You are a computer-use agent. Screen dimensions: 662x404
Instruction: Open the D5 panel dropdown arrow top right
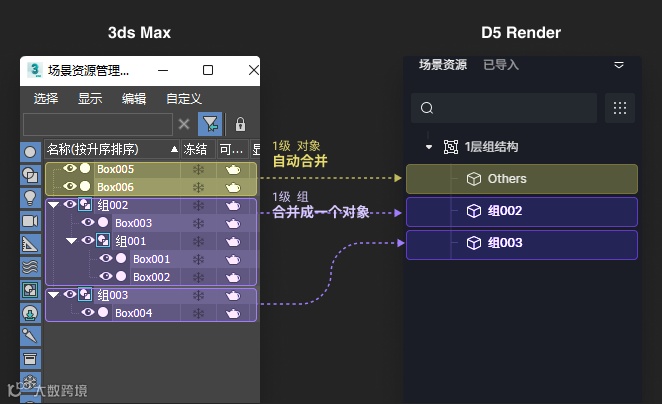619,65
